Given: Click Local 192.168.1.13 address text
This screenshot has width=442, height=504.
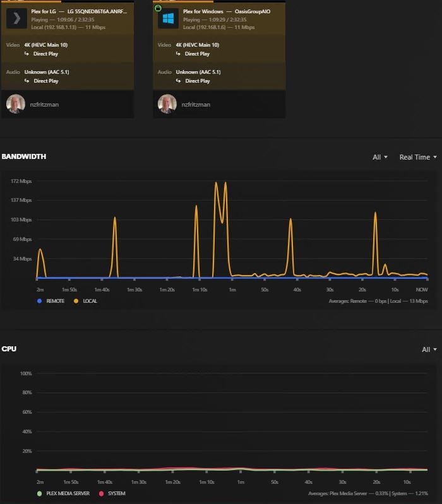Looking at the screenshot, I should pos(54,27).
